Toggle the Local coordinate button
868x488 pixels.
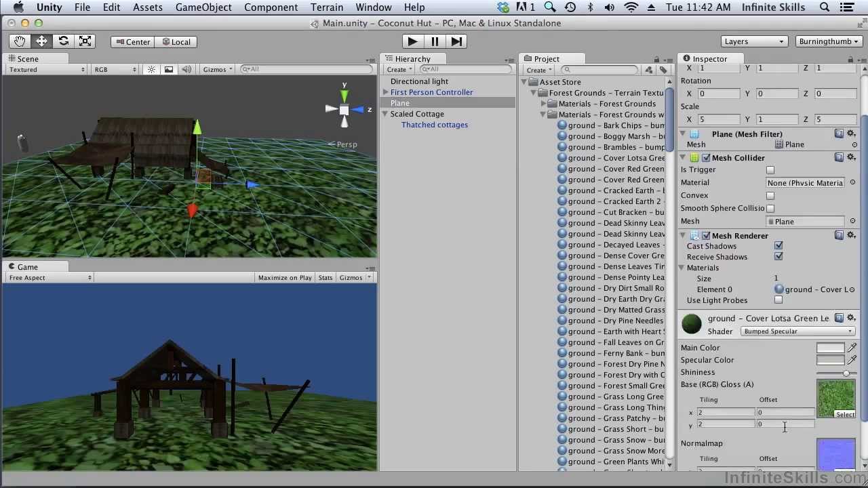[176, 42]
